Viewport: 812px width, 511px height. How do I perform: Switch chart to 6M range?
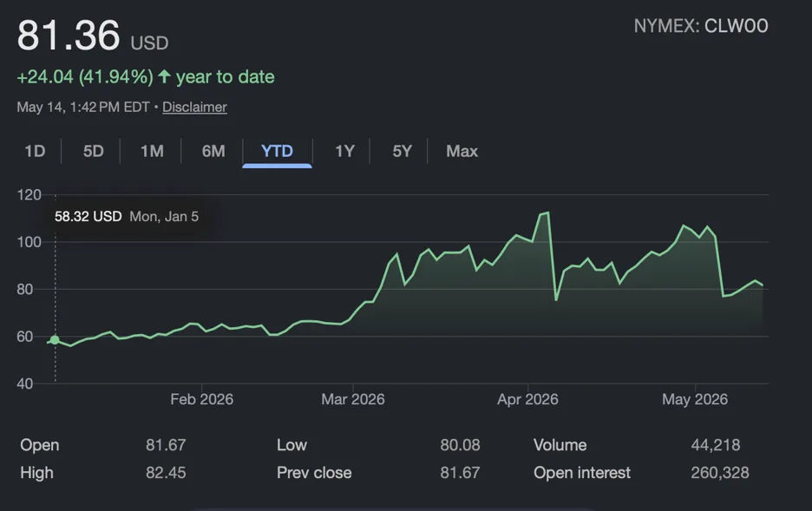[x=213, y=151]
